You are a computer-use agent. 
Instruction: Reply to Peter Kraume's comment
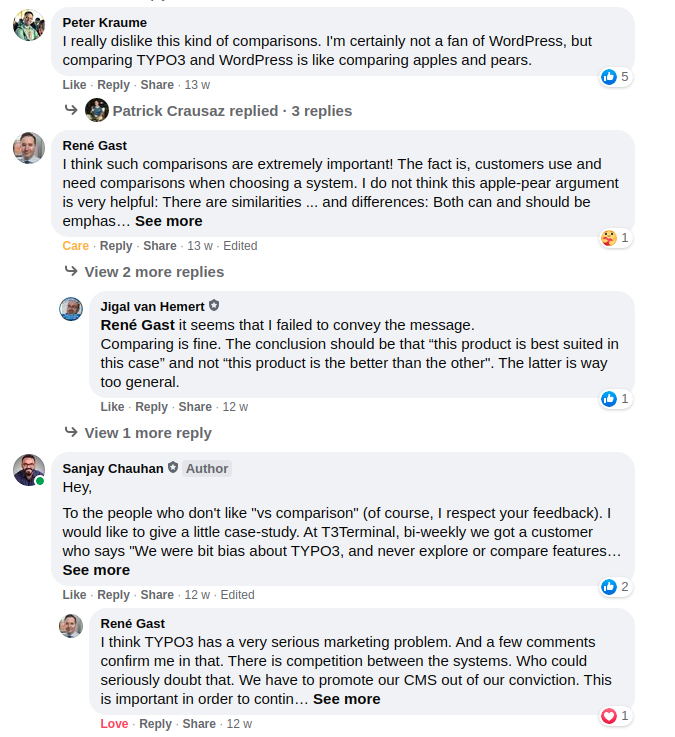(113, 85)
